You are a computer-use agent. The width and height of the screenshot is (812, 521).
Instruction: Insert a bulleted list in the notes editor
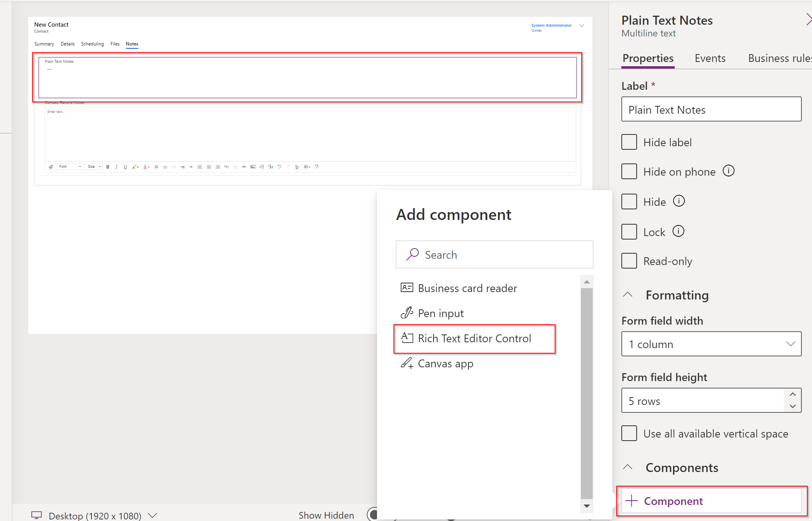pyautogui.click(x=156, y=167)
